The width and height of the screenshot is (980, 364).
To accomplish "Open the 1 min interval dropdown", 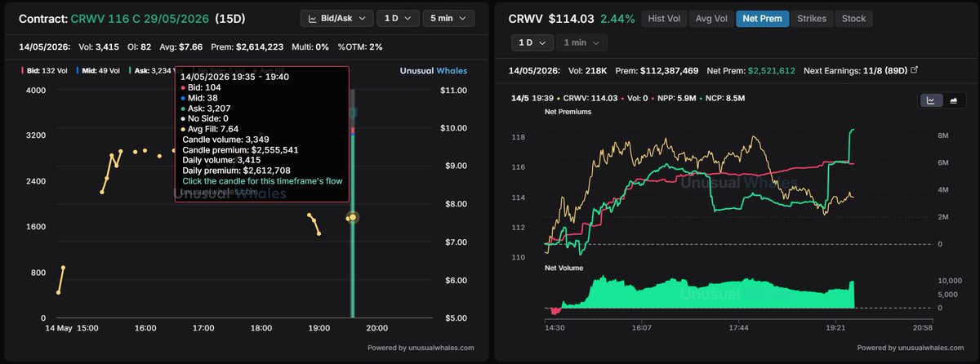I will (x=581, y=42).
